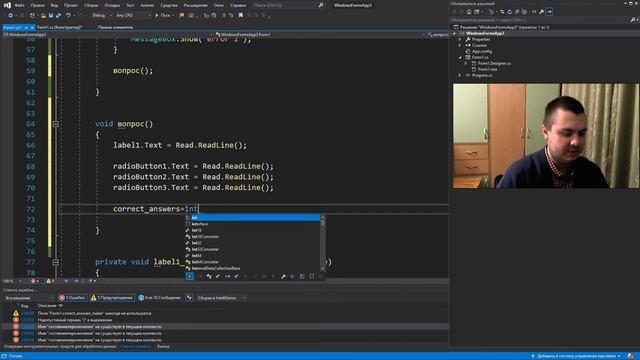Open the Файл menu
640x360 pixels.
click(x=20, y=5)
